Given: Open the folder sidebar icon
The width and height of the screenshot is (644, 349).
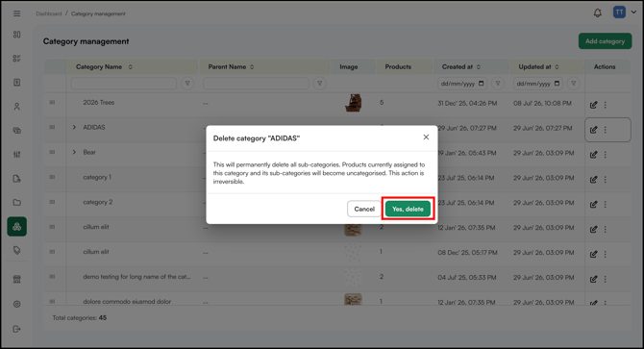Looking at the screenshot, I should point(17,203).
